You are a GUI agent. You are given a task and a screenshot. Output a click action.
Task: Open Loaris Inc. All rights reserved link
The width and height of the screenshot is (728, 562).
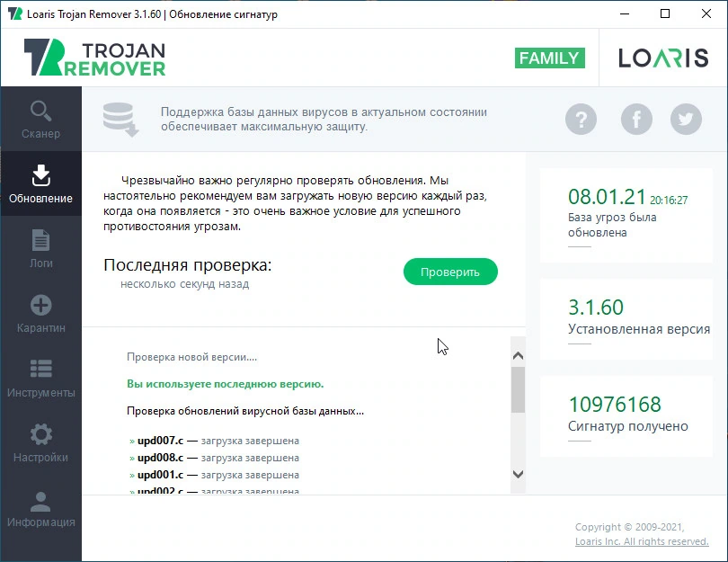642,541
